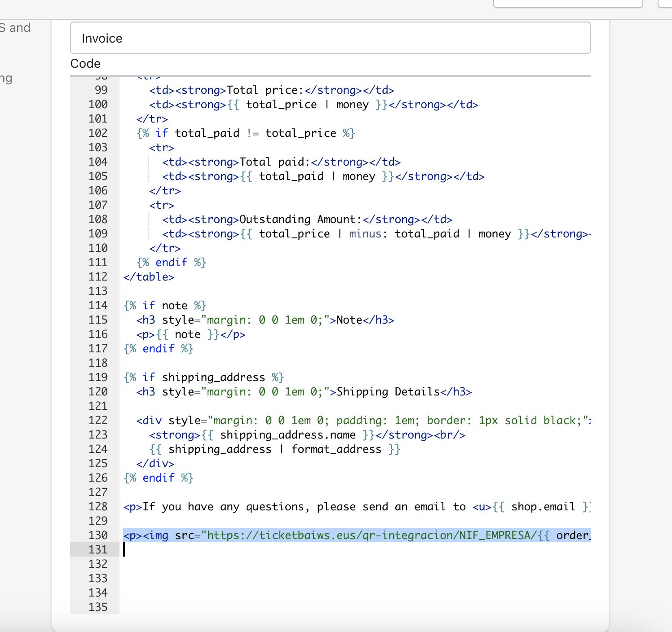Click the shipping_address format_address line
Image resolution: width=672 pixels, height=632 pixels.
(274, 449)
